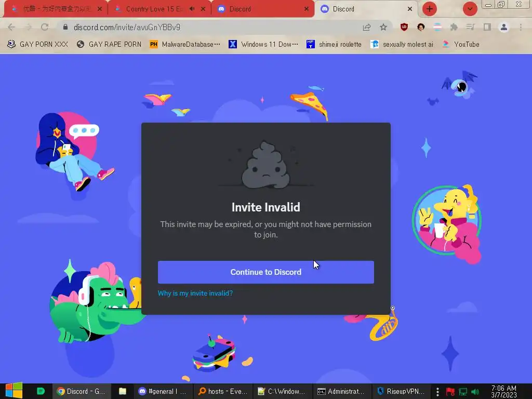Reload the Discord invite page

coord(45,27)
